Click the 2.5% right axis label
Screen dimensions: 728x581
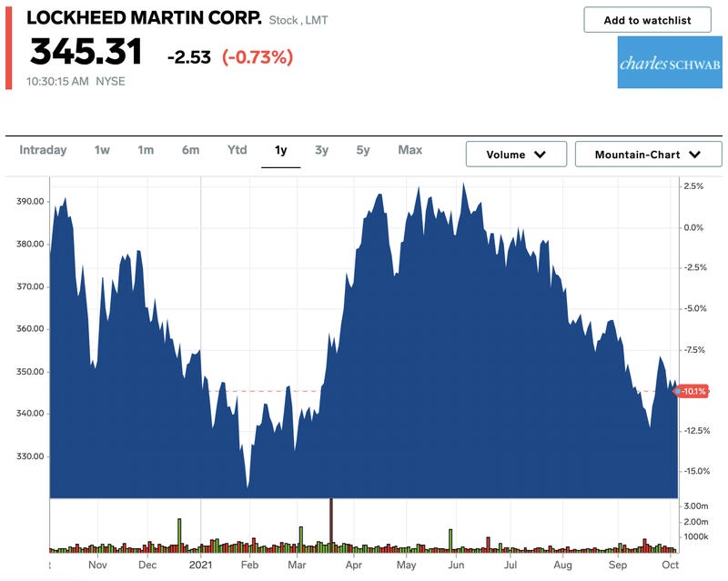[693, 186]
